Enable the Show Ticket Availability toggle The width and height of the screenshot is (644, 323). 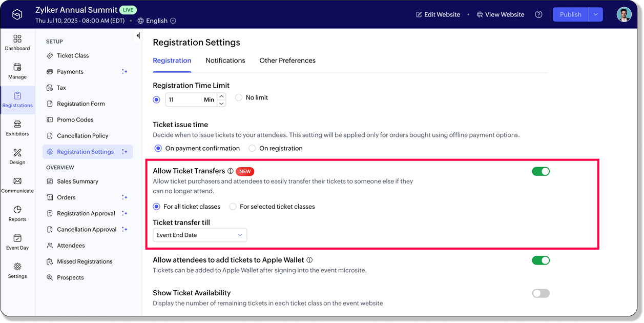[541, 293]
